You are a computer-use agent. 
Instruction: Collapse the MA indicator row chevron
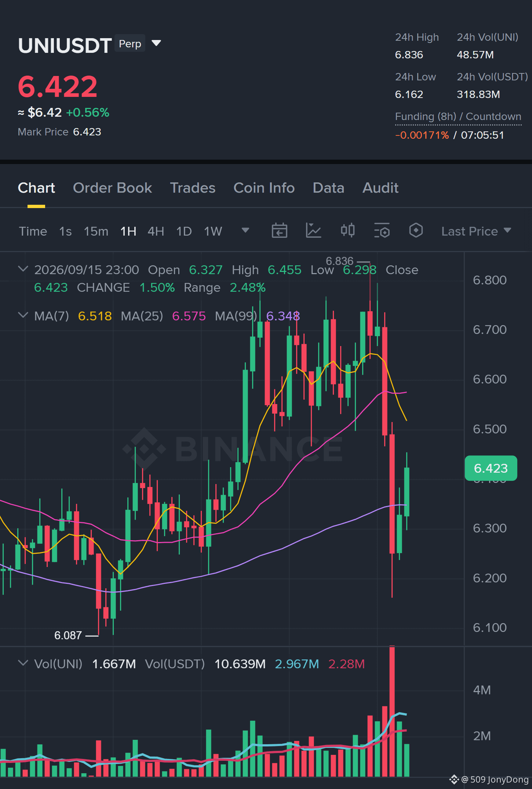23,315
